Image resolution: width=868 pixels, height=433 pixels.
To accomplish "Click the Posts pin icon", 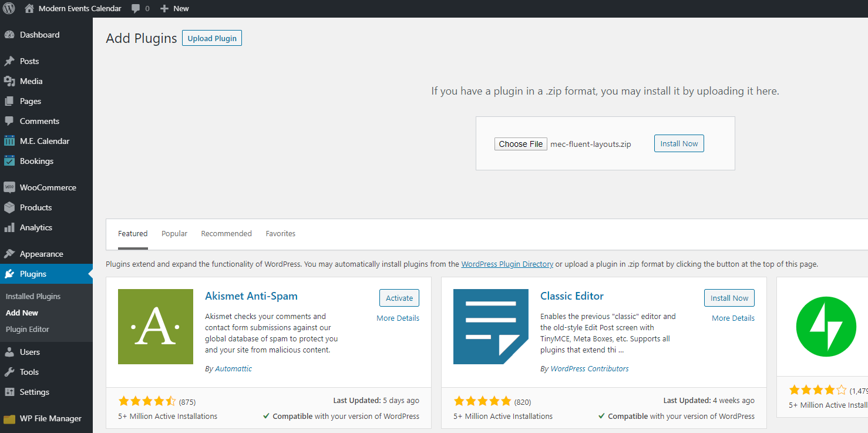I will click(9, 61).
